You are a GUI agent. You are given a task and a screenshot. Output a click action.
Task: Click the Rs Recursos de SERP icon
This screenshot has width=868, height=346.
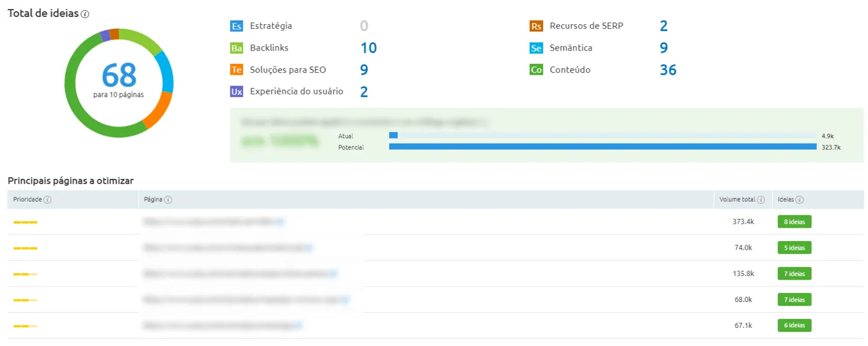pos(536,26)
